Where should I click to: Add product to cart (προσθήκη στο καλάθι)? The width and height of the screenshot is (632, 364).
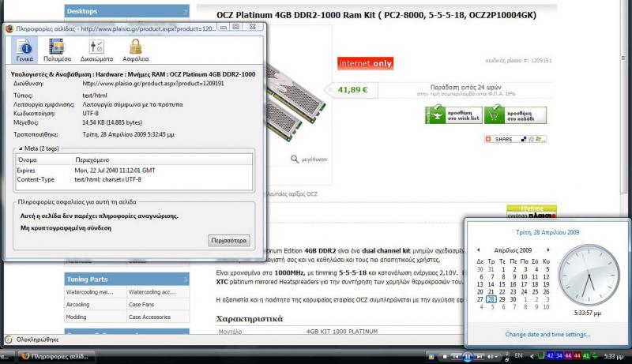(x=516, y=115)
